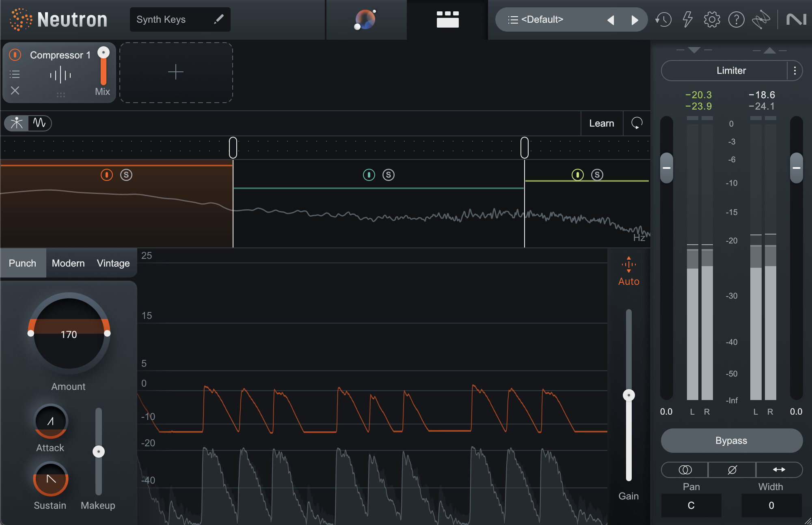
Task: Select the phase invert Pan mode
Action: [732, 470]
